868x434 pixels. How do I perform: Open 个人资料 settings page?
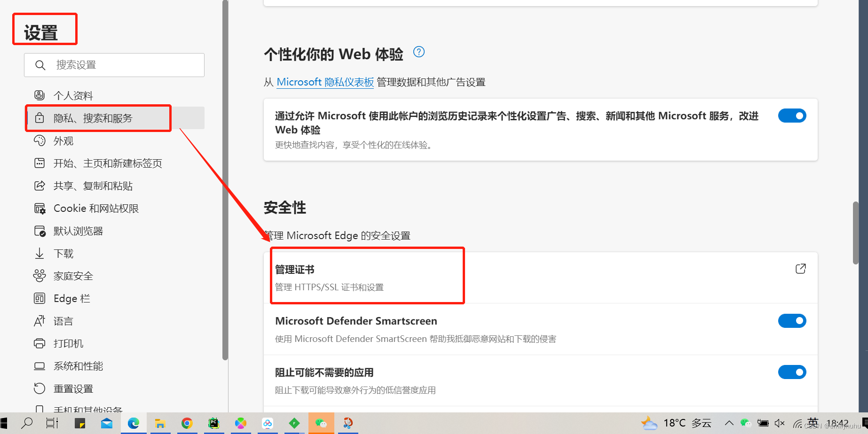click(x=73, y=96)
